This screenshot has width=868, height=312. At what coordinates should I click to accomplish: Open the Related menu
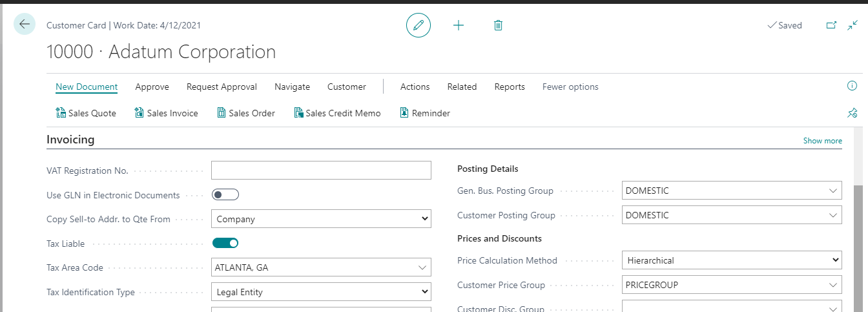pos(462,87)
